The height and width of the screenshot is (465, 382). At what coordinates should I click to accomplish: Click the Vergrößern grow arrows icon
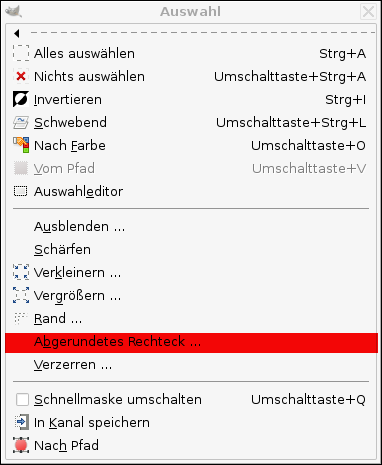[21, 295]
